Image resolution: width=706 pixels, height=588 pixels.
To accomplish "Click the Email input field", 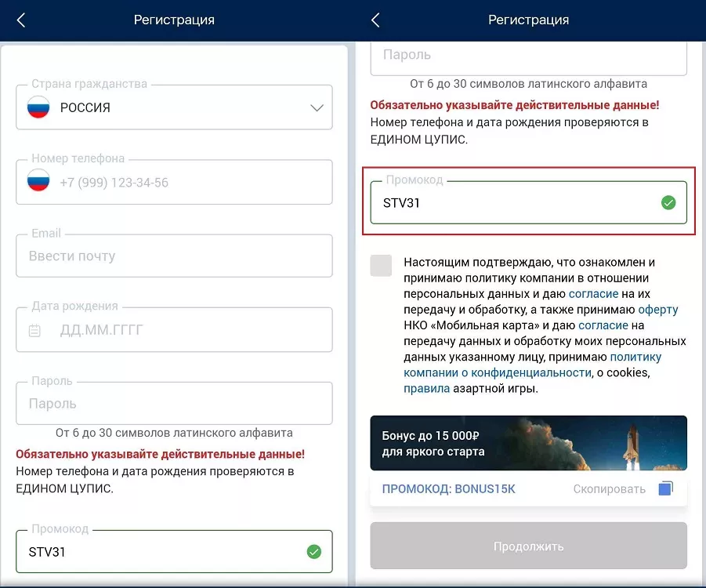I will 174,256.
